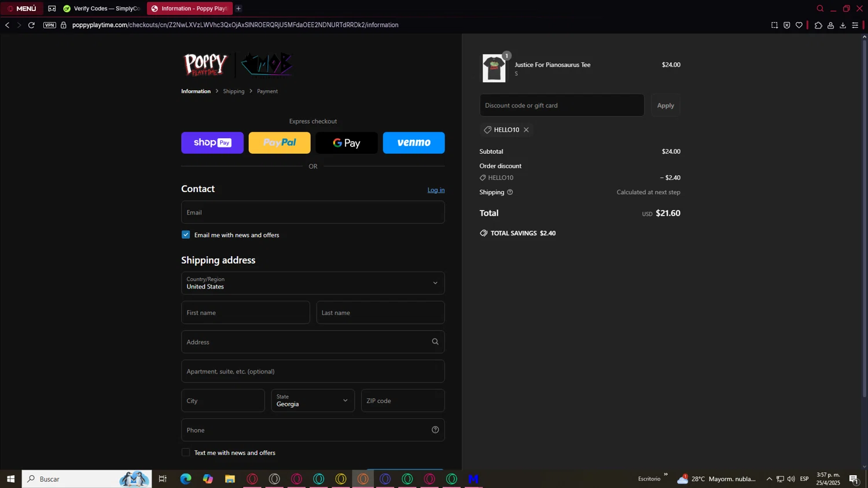Click the page vertical scrollbar
This screenshot has width=868, height=488.
[865, 220]
